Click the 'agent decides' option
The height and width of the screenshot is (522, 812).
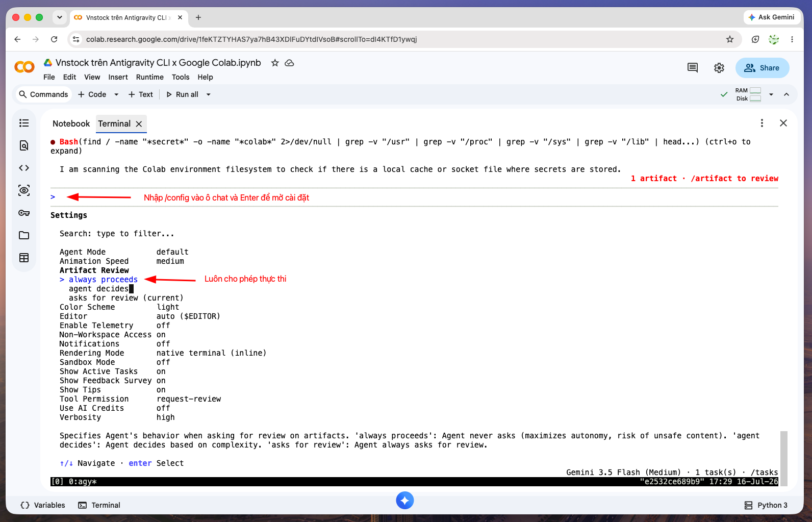click(x=98, y=289)
